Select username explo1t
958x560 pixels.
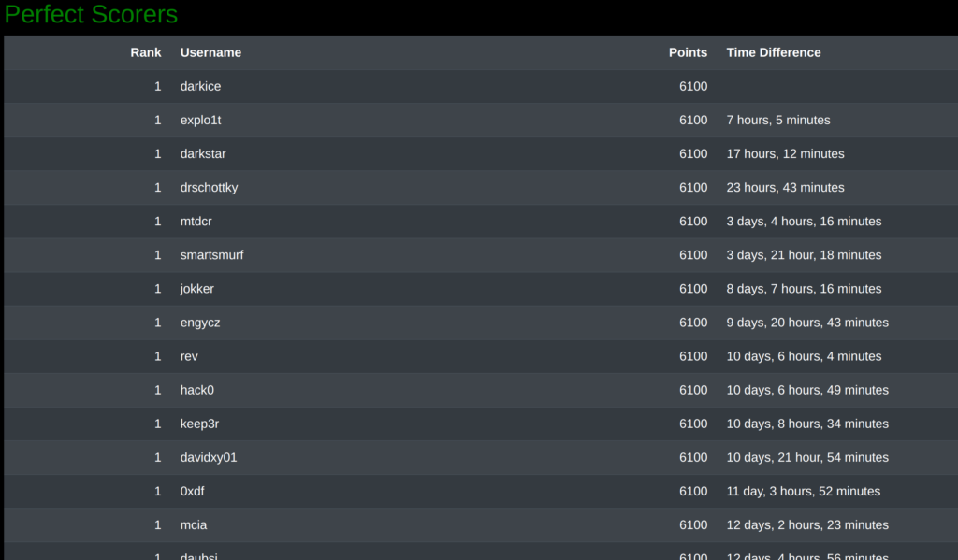[x=200, y=121]
